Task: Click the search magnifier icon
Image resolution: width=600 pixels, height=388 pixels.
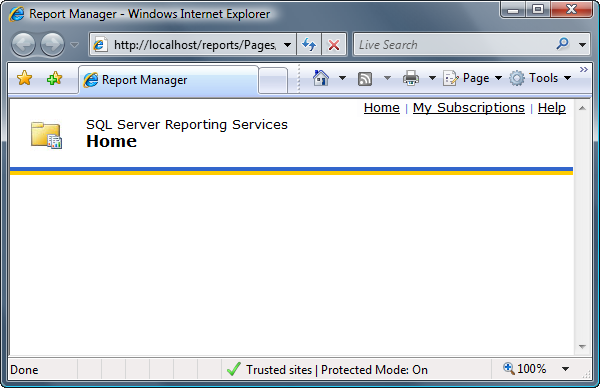Action: [x=562, y=44]
